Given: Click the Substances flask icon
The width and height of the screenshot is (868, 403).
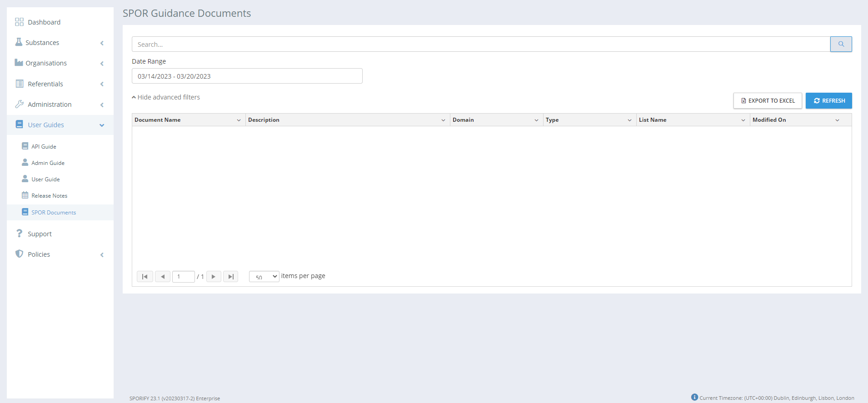Looking at the screenshot, I should point(19,42).
